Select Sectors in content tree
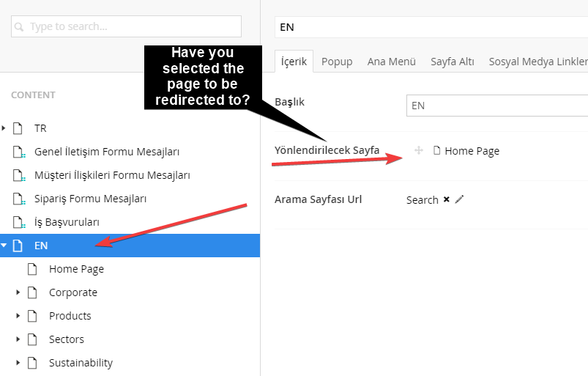 (67, 339)
